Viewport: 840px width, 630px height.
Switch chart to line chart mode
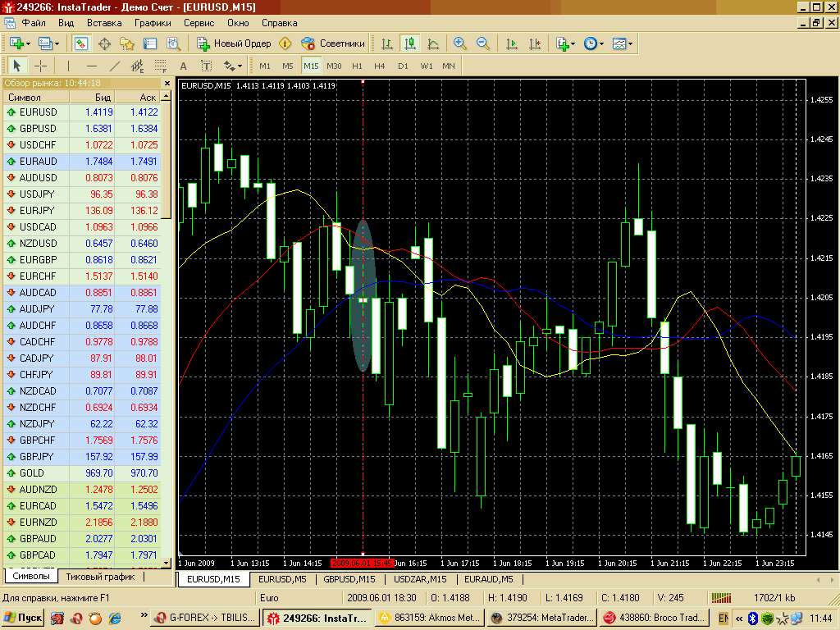[433, 43]
